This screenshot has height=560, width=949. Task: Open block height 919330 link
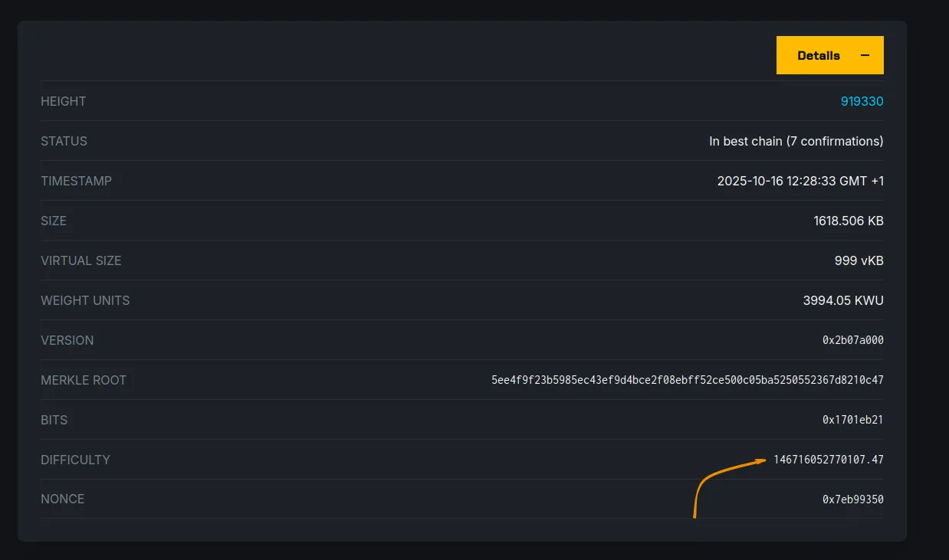click(862, 101)
